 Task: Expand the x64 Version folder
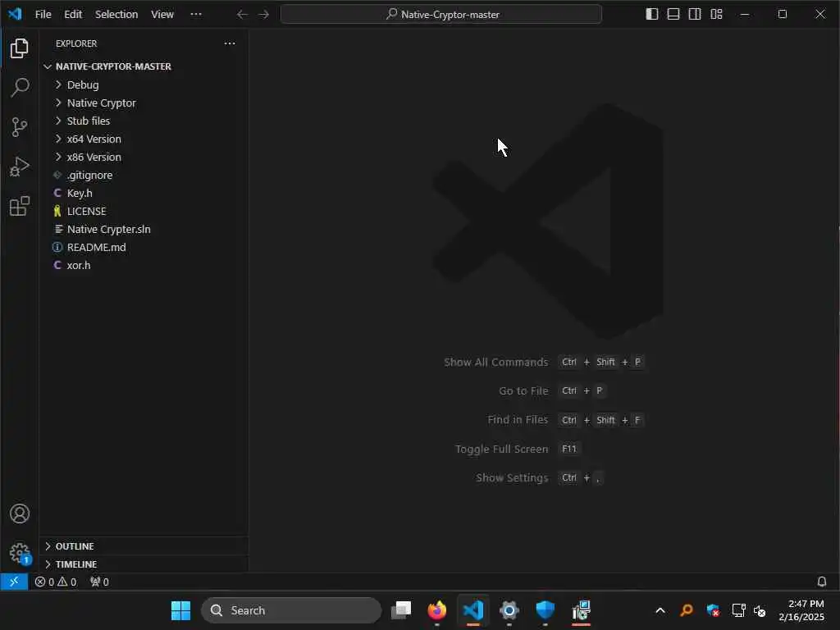[144, 139]
